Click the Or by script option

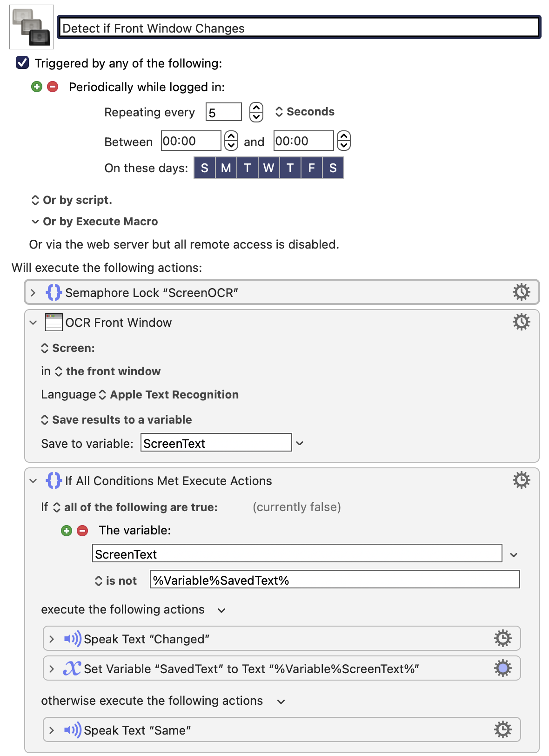click(72, 200)
